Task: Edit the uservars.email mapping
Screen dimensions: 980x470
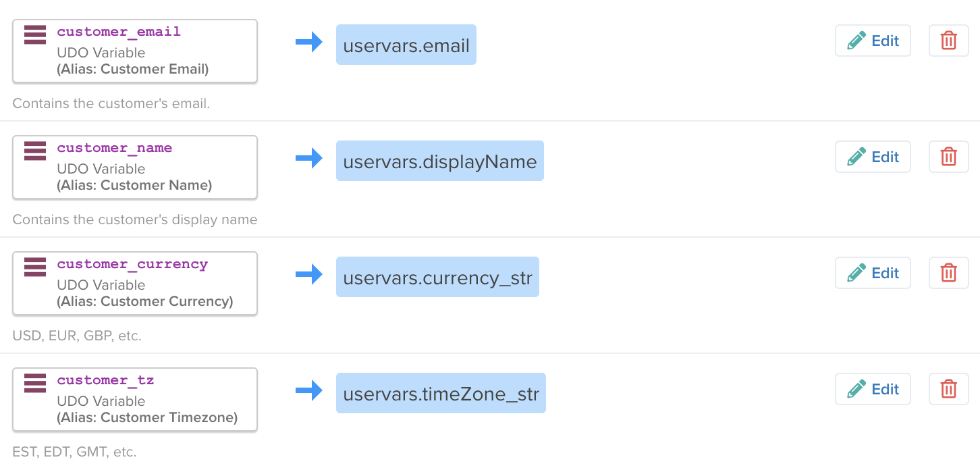Action: click(873, 41)
